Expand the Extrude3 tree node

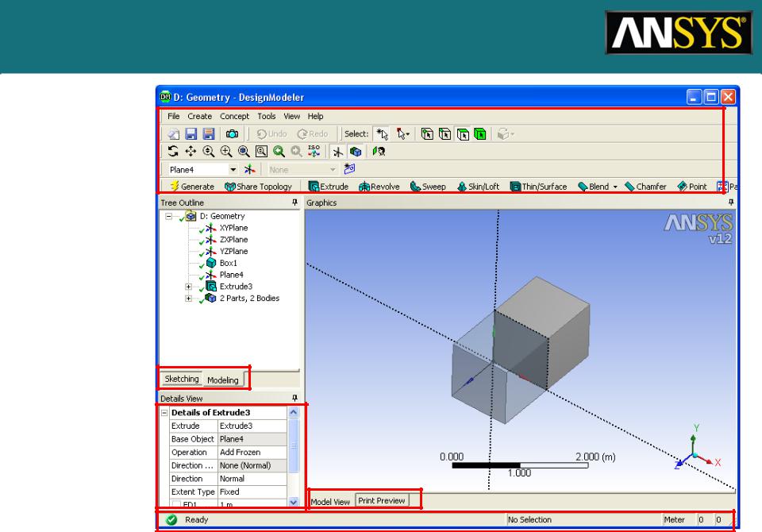pyautogui.click(x=189, y=287)
